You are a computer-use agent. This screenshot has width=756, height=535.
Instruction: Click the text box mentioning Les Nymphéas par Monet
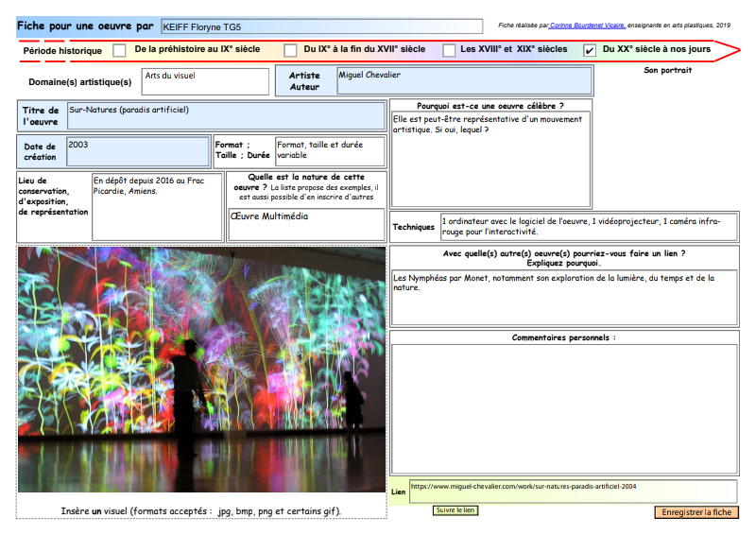coord(563,297)
